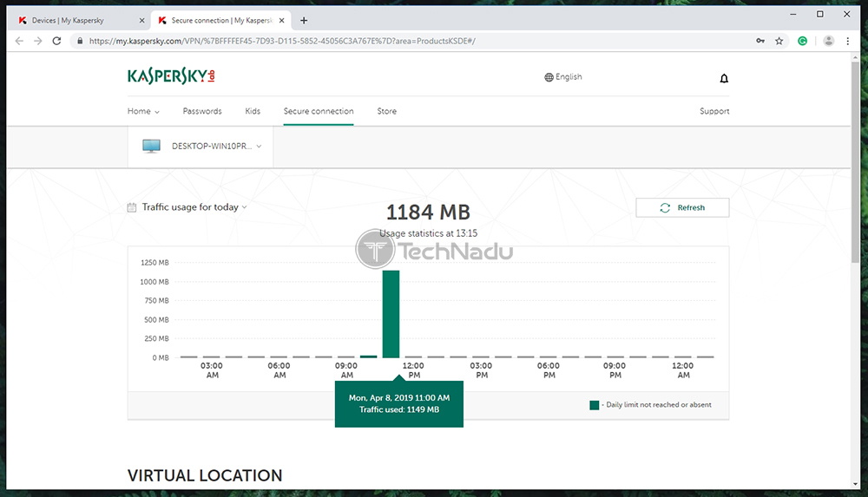Click the tall 11:00 AM traffic bar
Image resolution: width=868 pixels, height=497 pixels.
click(x=391, y=314)
